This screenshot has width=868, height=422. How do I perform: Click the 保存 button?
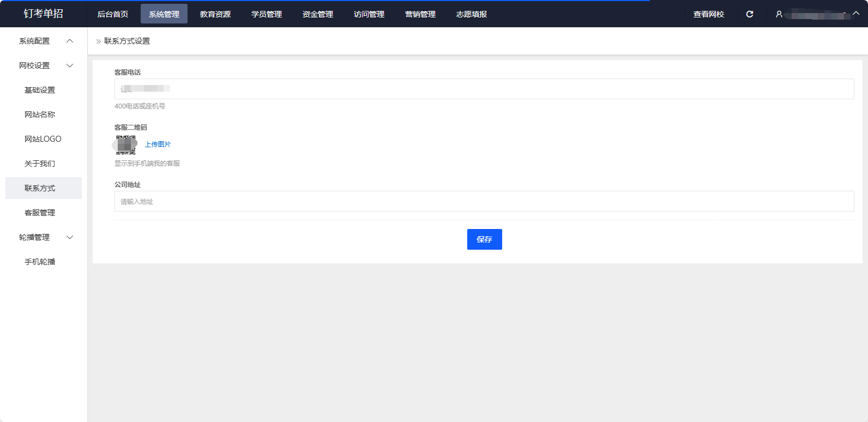485,239
